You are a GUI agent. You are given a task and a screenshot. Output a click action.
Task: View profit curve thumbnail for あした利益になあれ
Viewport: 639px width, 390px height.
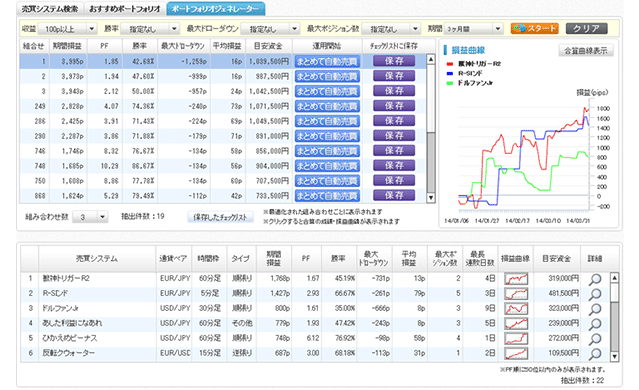tap(516, 324)
